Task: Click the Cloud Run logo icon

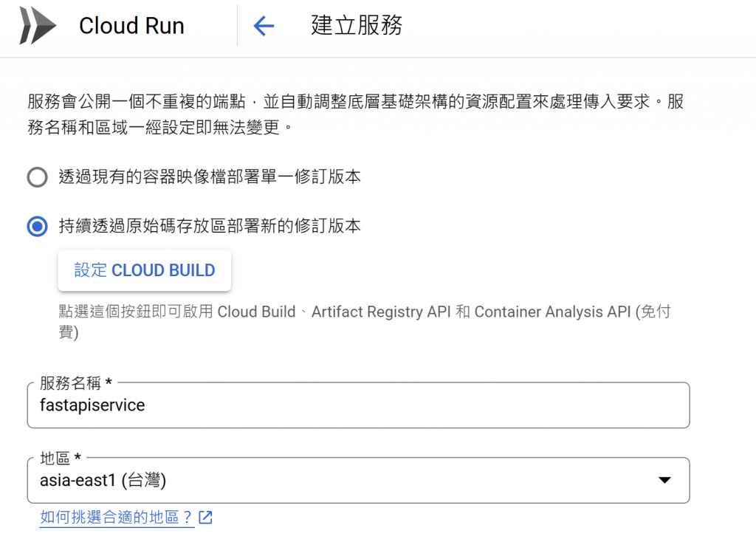Action: coord(38,26)
